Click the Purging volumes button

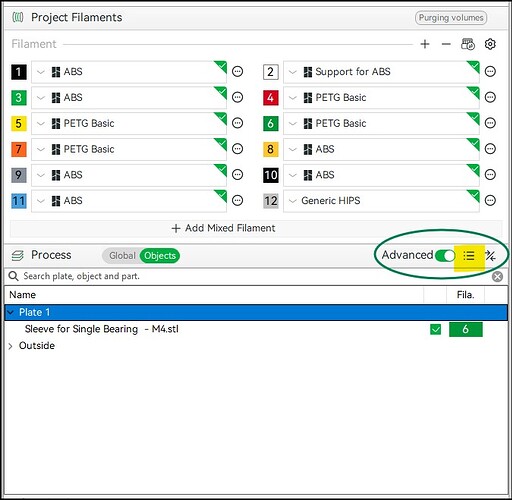[x=451, y=18]
